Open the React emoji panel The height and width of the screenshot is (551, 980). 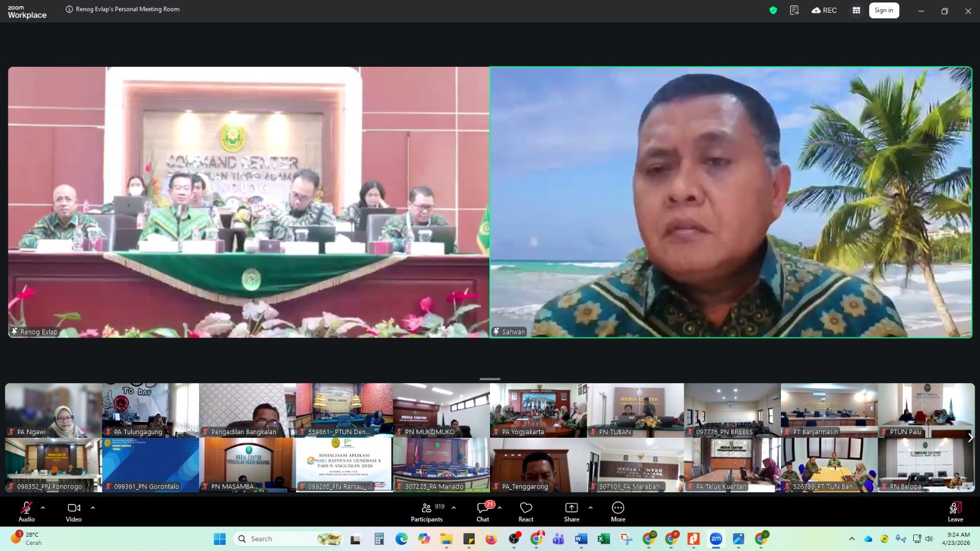tap(526, 512)
